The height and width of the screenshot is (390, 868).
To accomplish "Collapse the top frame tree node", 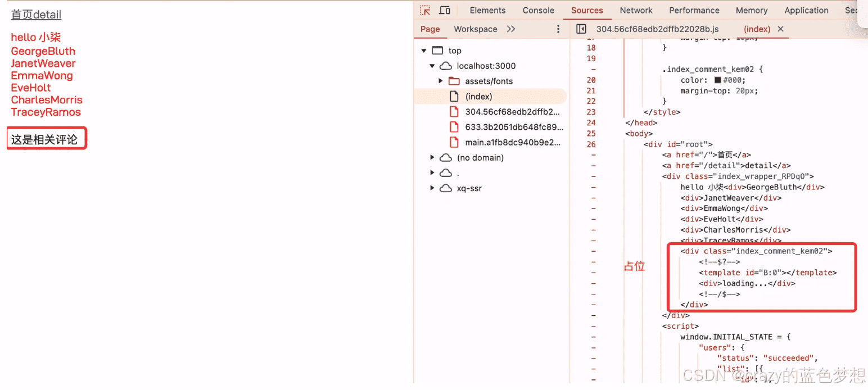I will click(x=424, y=51).
